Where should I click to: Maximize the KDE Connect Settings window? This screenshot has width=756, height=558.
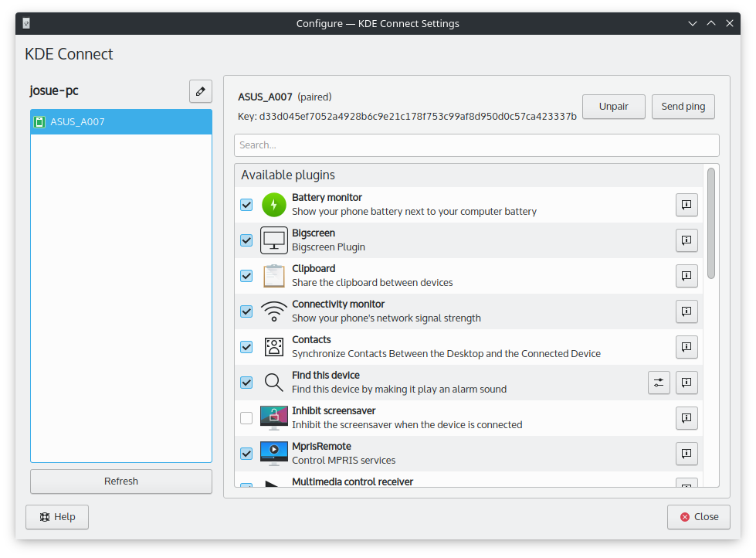711,23
